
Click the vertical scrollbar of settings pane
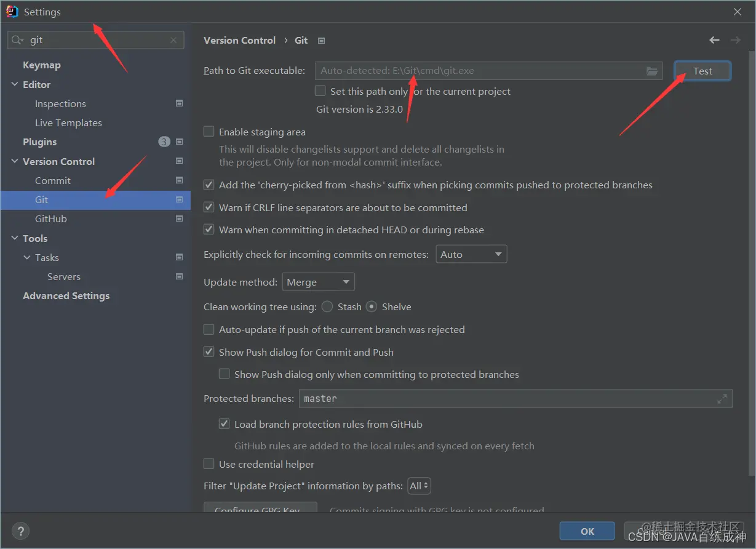(752, 265)
